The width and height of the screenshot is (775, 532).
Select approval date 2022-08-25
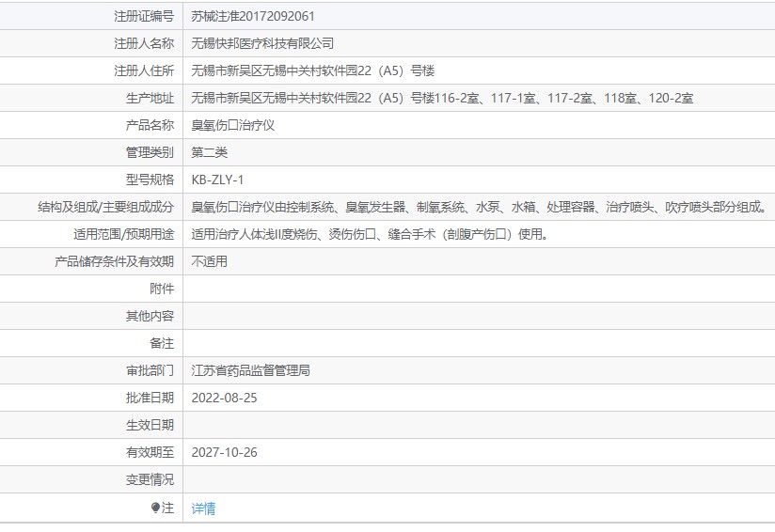point(224,398)
